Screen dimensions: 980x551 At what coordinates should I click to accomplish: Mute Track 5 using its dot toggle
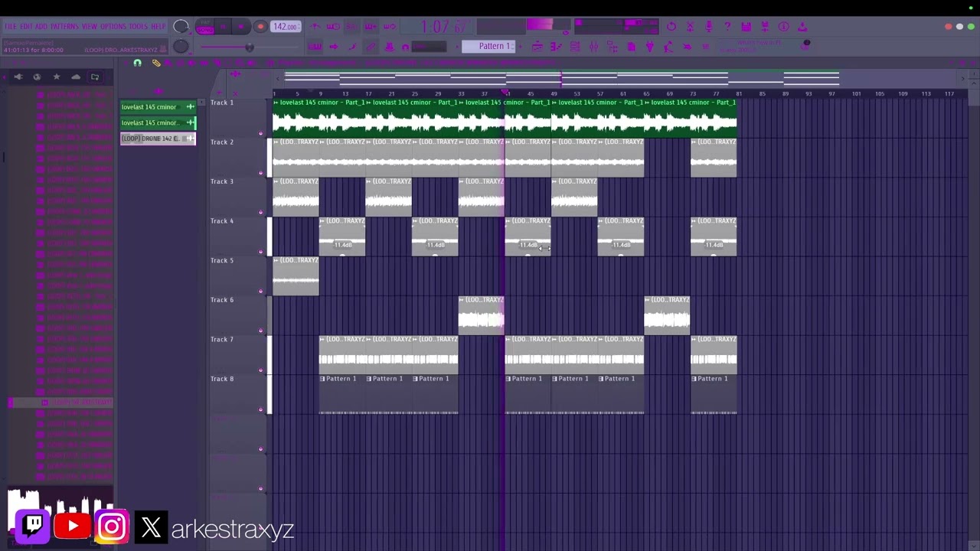pos(260,291)
